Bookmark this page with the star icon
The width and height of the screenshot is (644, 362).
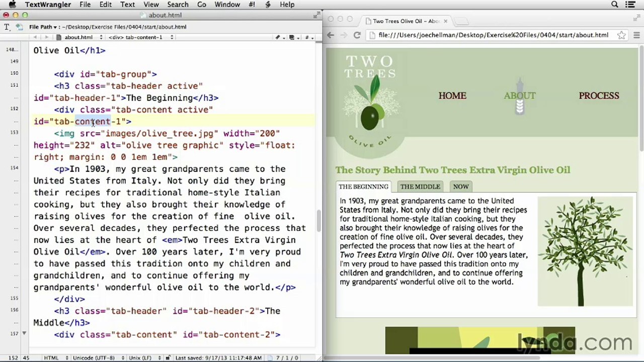pos(622,35)
